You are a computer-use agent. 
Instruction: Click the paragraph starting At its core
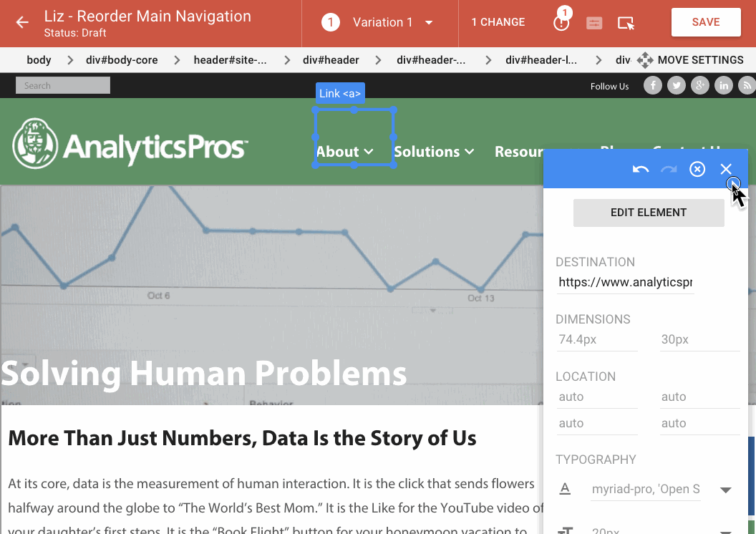pos(276,505)
